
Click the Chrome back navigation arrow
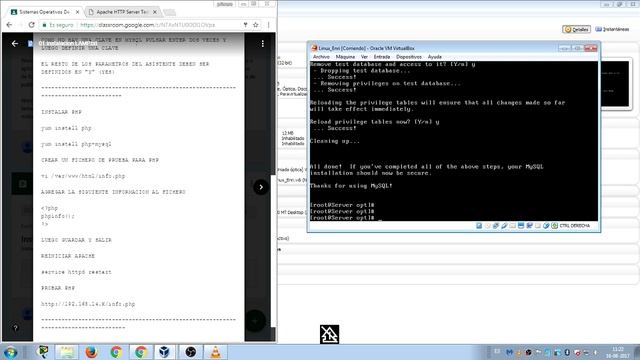[9, 25]
